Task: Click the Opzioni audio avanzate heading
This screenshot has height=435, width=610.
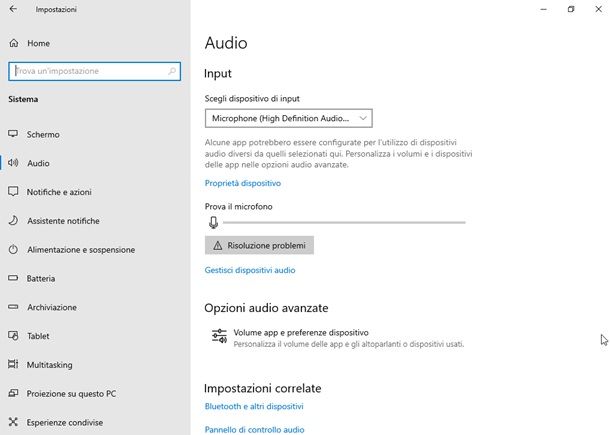Action: [266, 308]
